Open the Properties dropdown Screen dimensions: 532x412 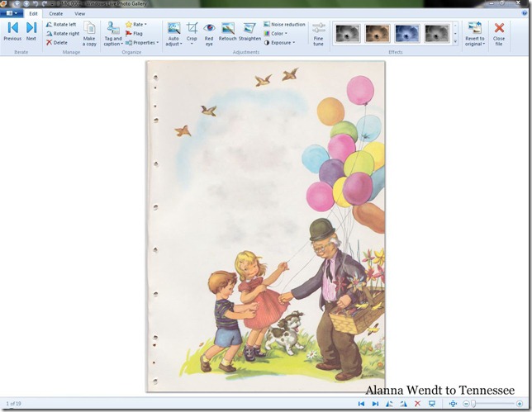tap(142, 43)
